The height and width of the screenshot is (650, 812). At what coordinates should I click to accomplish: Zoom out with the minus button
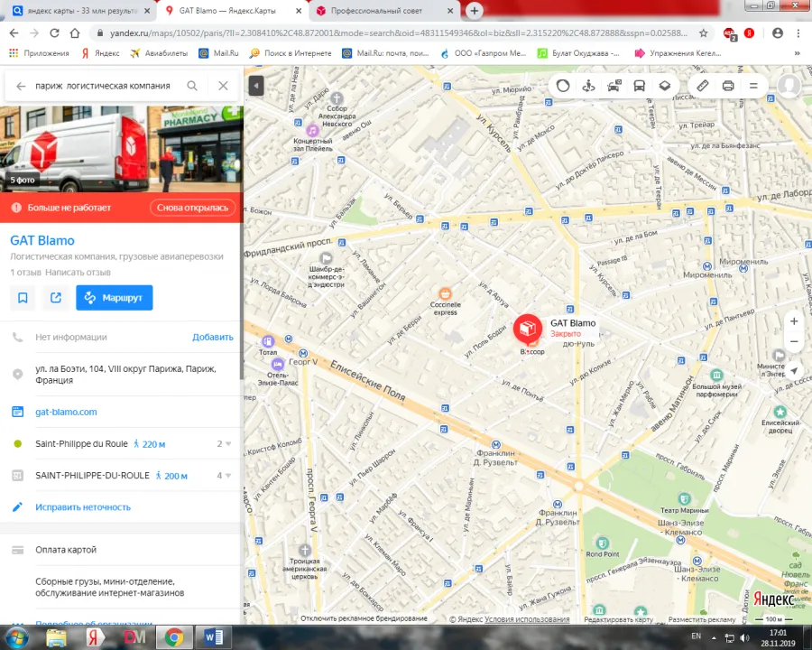(x=794, y=341)
